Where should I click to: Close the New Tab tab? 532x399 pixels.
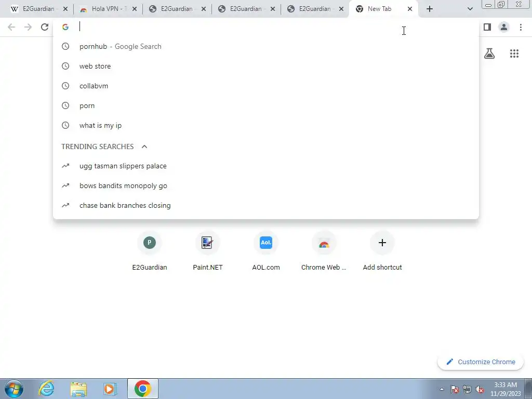(410, 9)
